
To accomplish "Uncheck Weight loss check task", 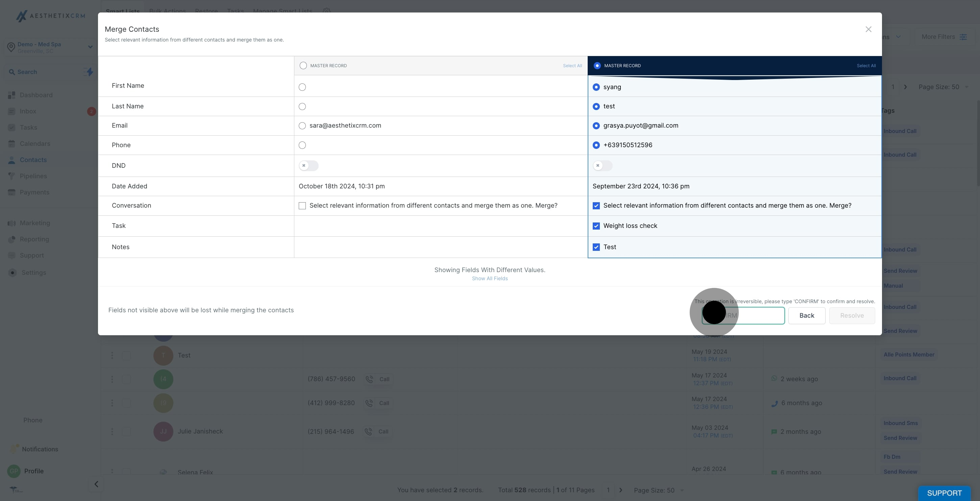I will [x=596, y=226].
